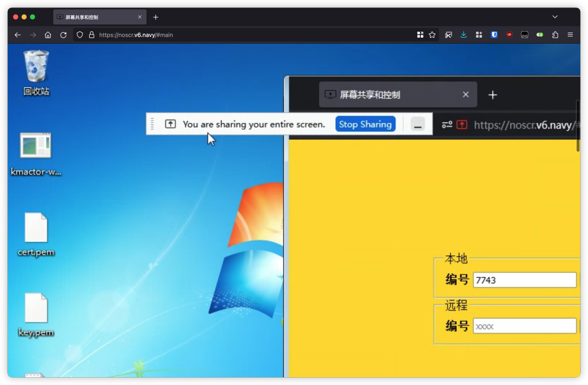Click the QR/grid icon in address bar
The height and width of the screenshot is (385, 588).
point(420,35)
